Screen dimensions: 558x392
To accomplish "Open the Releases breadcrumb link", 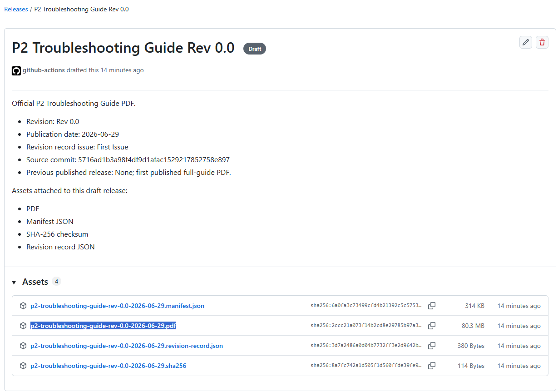I will click(x=16, y=9).
